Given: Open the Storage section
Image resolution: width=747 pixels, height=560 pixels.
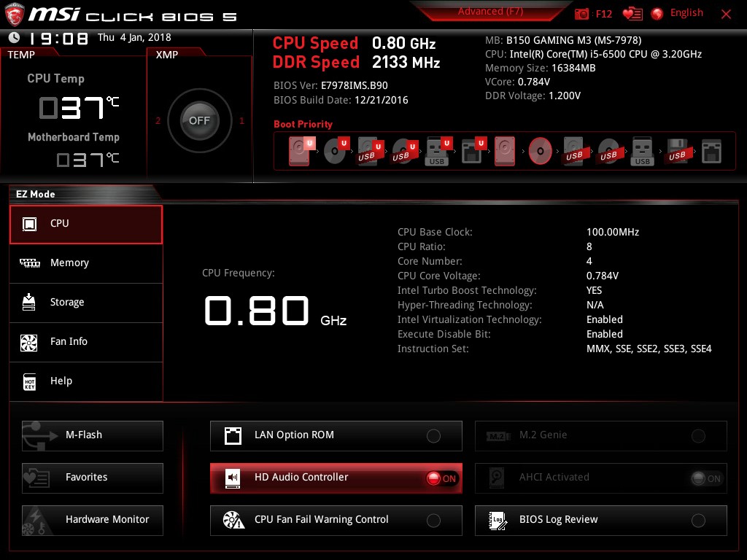Looking at the screenshot, I should [x=86, y=303].
